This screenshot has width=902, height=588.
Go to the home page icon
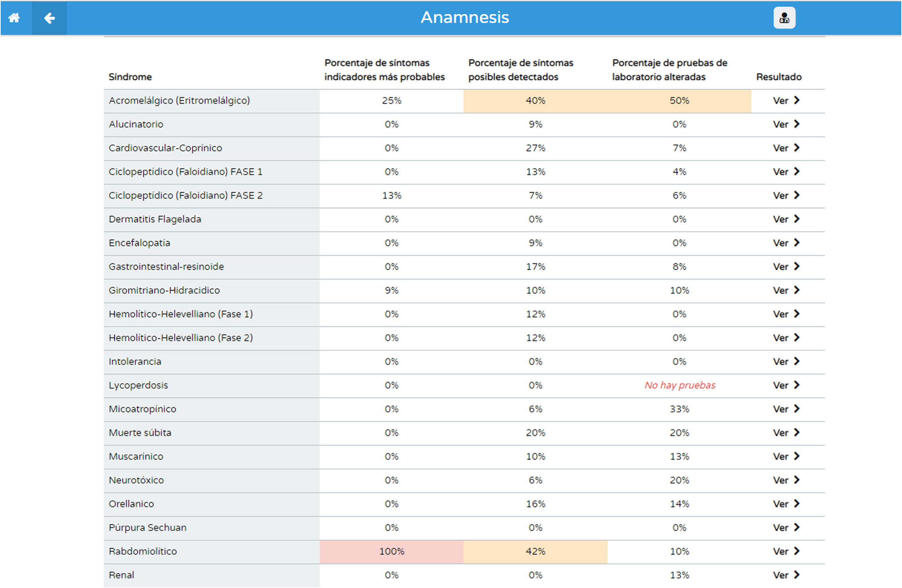coord(14,18)
